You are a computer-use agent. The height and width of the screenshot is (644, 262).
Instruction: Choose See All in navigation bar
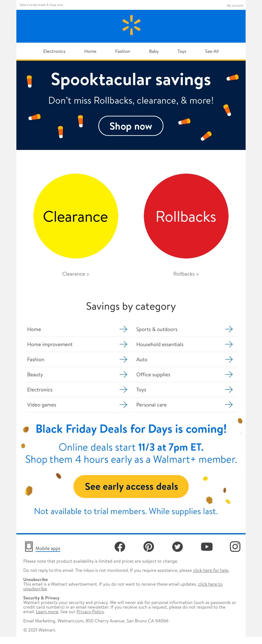pyautogui.click(x=212, y=52)
